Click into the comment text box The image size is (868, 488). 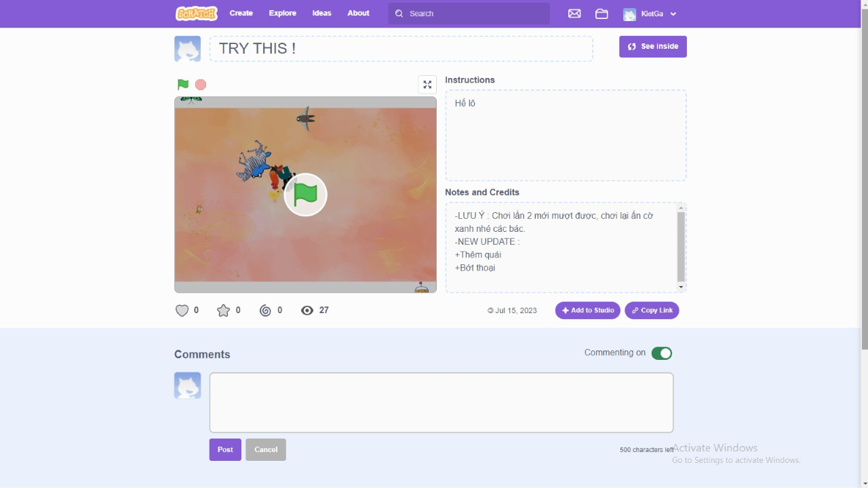[x=441, y=403]
